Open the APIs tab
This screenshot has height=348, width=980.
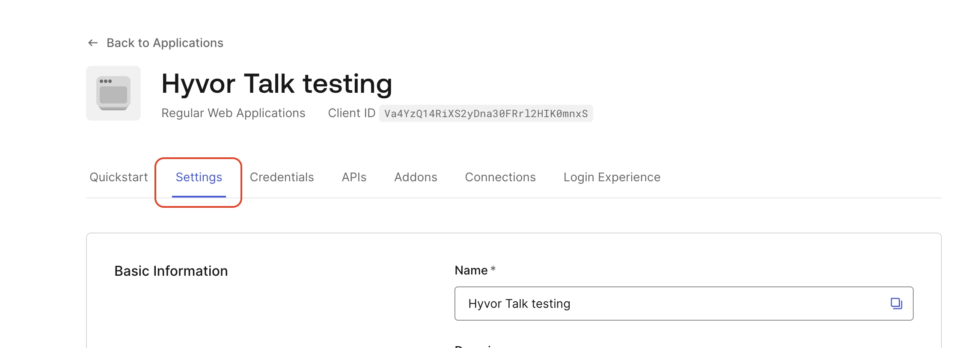coord(354,177)
